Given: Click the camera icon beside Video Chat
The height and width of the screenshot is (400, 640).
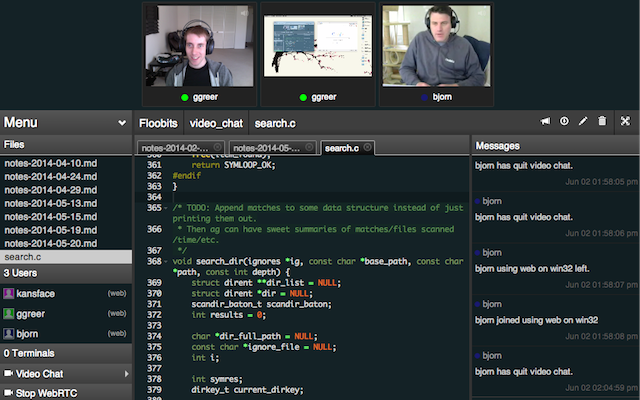Looking at the screenshot, I should coord(8,373).
